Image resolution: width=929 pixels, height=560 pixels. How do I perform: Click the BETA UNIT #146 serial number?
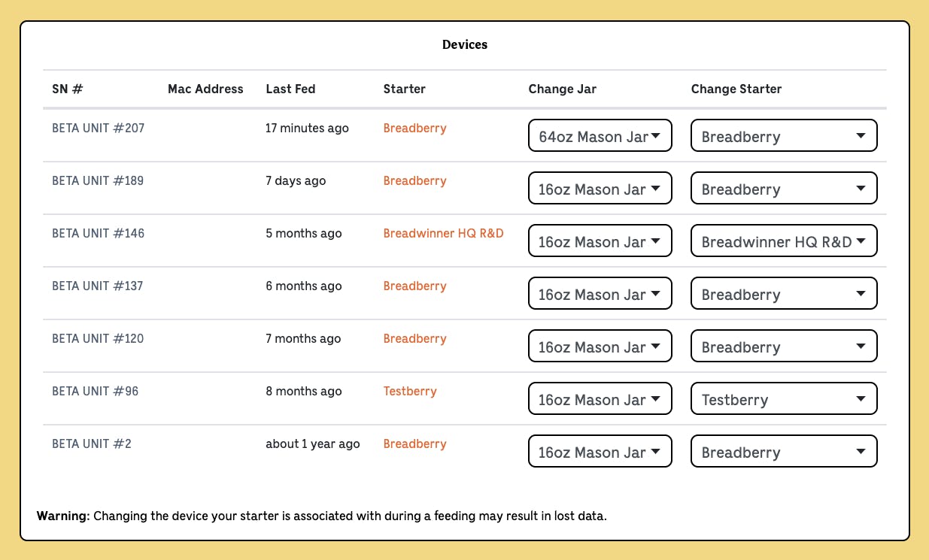coord(98,233)
